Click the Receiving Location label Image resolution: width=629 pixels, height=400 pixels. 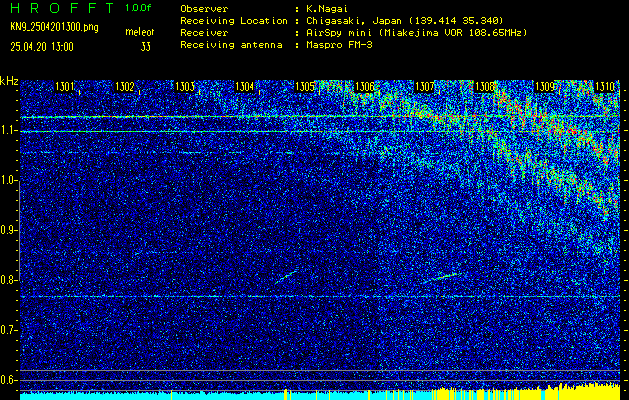coord(234,21)
